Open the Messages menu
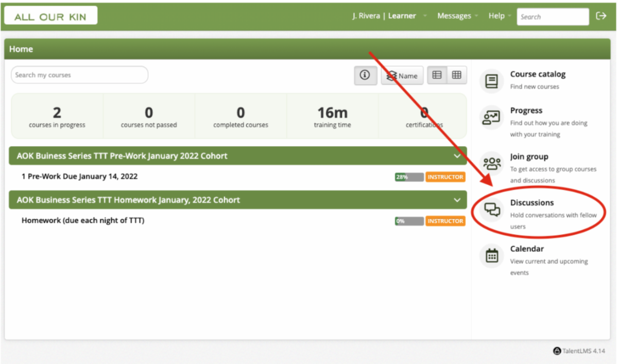The height and width of the screenshot is (364, 618). pyautogui.click(x=456, y=16)
